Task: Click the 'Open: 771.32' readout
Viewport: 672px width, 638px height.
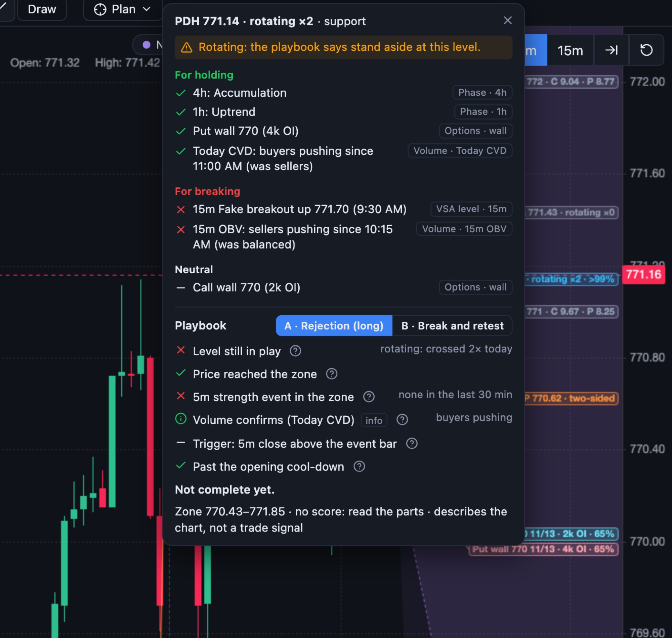Action: (45, 62)
